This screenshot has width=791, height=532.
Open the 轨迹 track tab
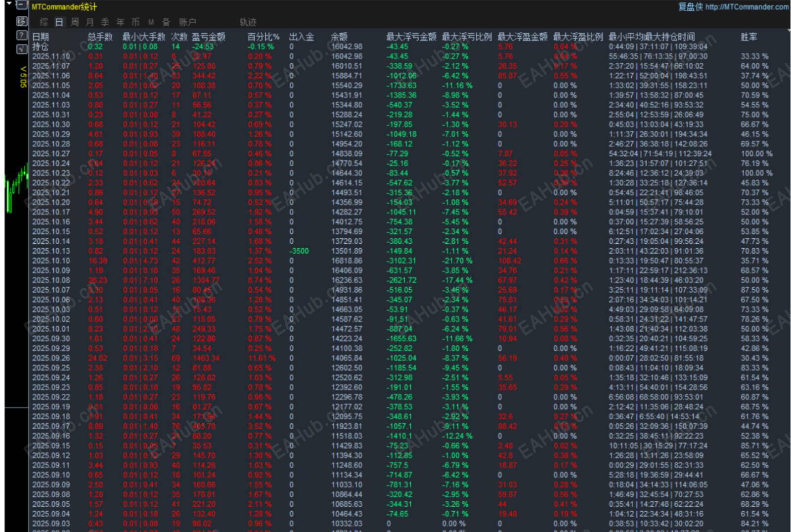(248, 22)
